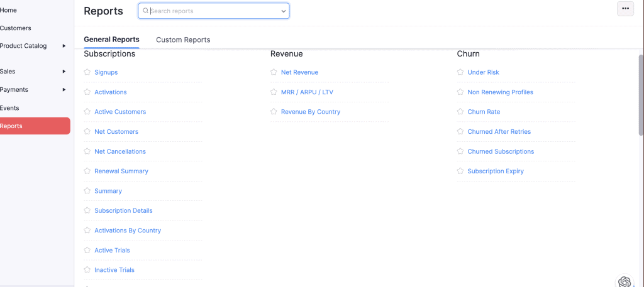644x287 pixels.
Task: Click the star next to Inactive Trials
Action: [87, 270]
